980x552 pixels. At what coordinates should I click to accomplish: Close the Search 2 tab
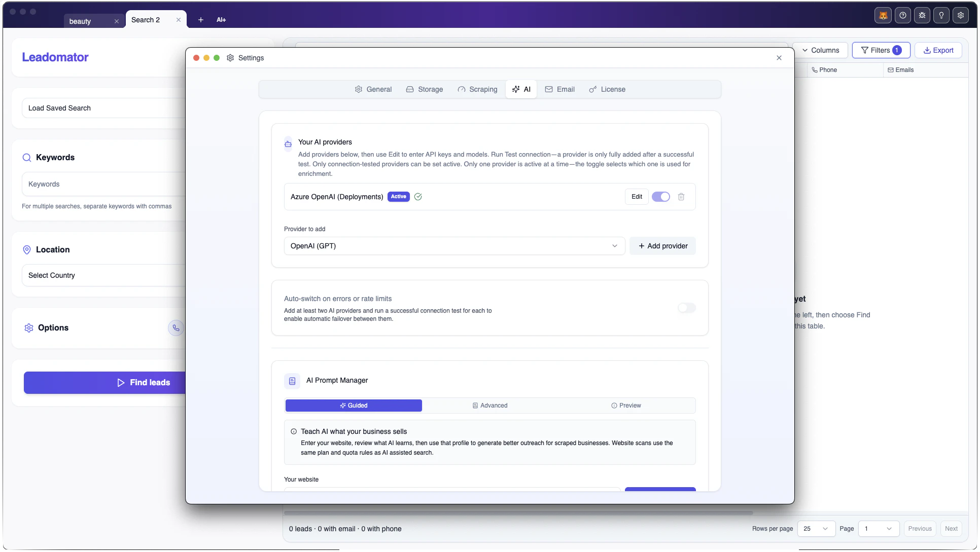tap(179, 20)
